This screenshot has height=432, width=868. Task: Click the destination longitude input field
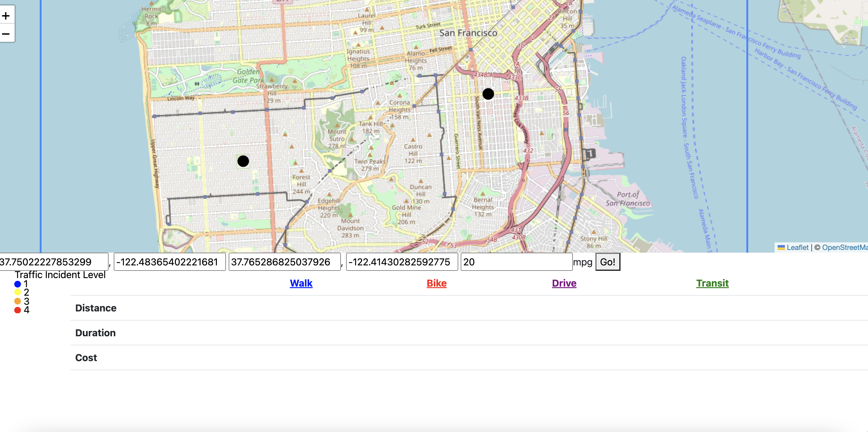coord(401,262)
